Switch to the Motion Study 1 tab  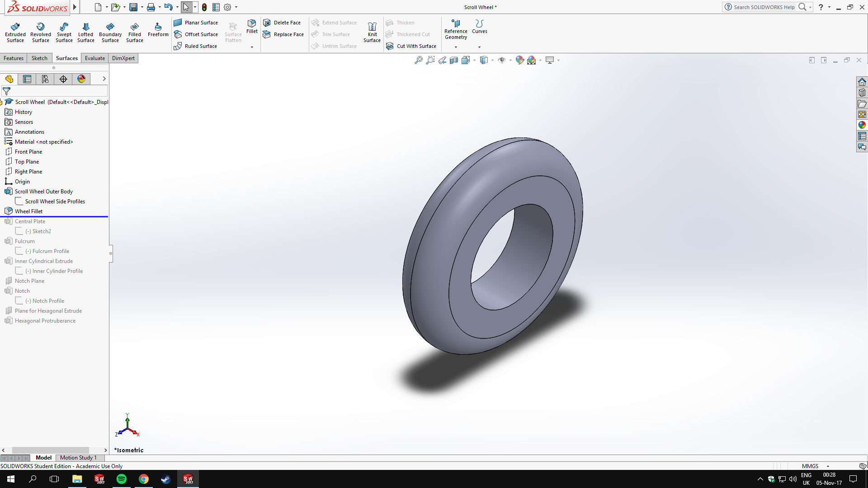tap(78, 458)
